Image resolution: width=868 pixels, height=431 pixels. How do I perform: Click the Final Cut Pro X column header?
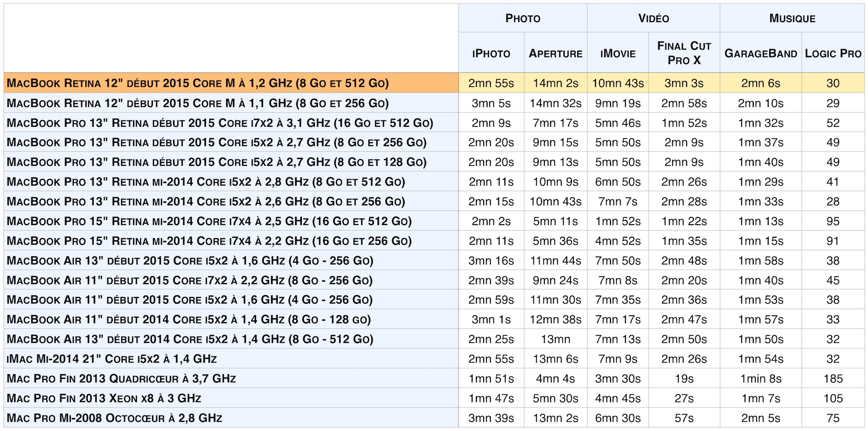(684, 53)
